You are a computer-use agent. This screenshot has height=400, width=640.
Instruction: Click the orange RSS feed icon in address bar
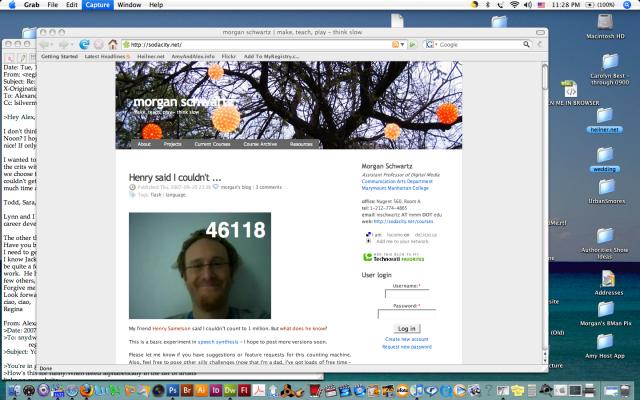395,44
